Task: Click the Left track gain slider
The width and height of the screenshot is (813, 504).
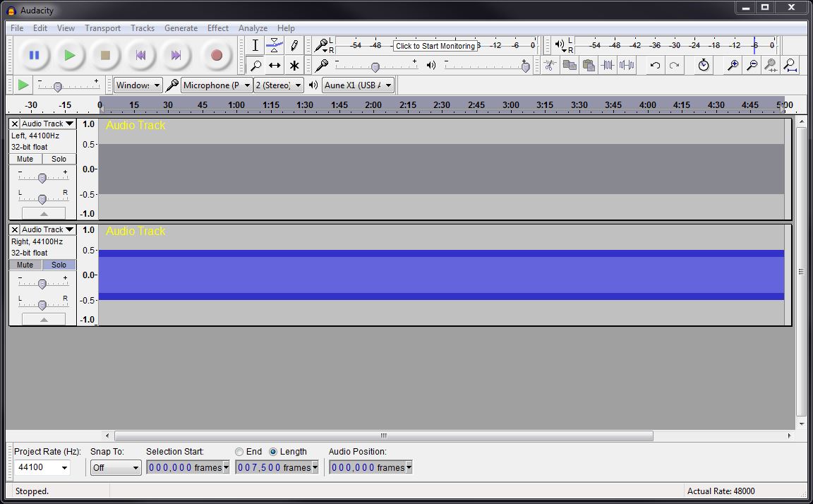Action: tap(42, 178)
